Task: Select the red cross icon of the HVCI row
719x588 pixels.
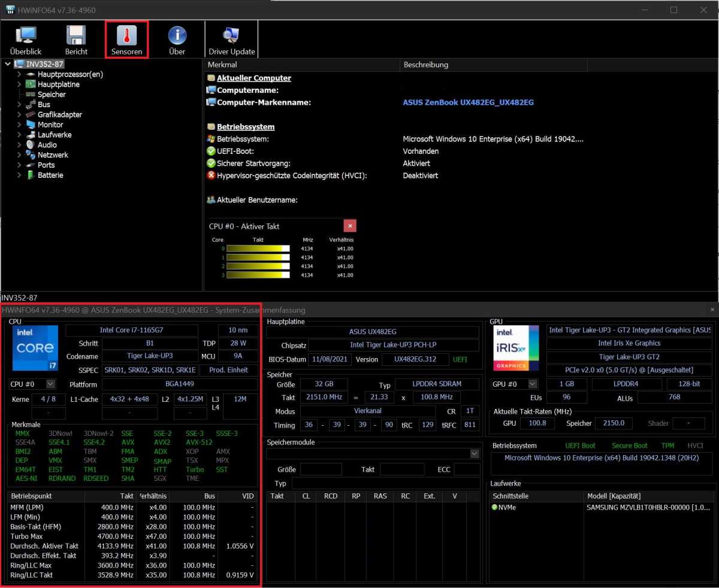Action: (211, 175)
